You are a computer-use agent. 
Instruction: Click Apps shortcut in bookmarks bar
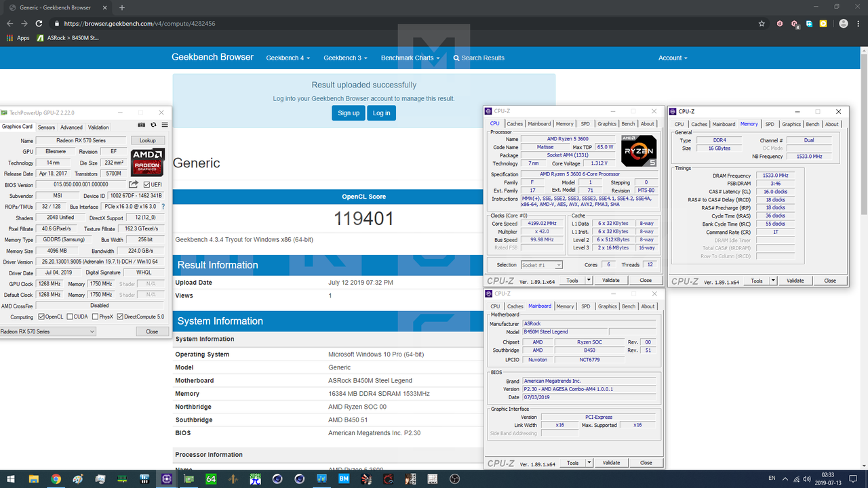pos(18,38)
